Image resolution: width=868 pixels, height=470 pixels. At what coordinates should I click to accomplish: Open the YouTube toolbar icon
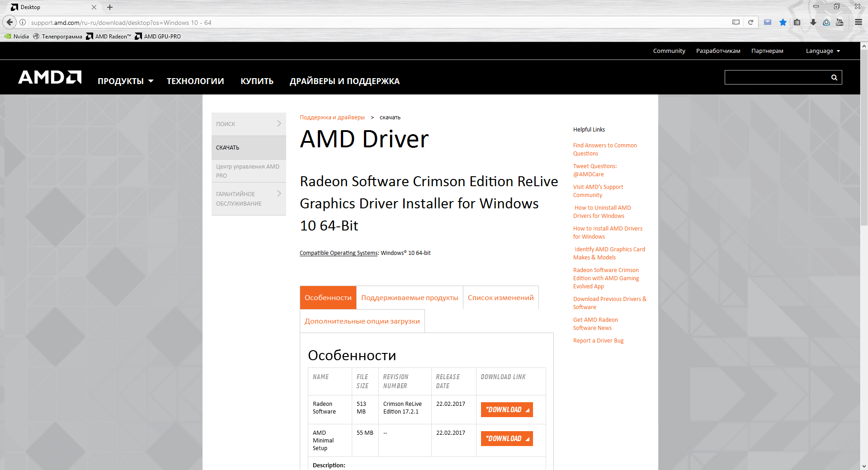click(840, 22)
